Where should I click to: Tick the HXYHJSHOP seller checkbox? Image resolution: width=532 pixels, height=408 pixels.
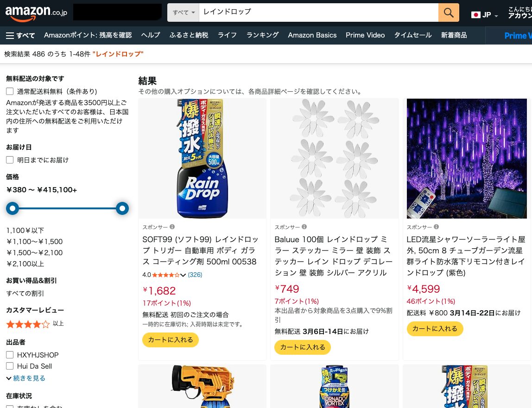tap(10, 355)
